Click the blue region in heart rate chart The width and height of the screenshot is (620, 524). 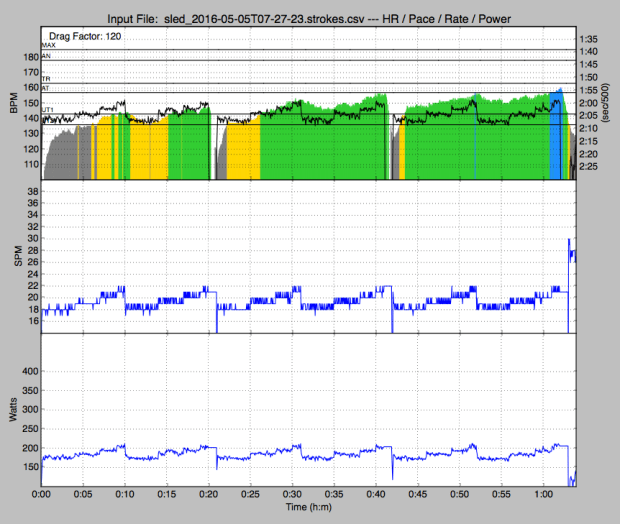click(x=556, y=140)
